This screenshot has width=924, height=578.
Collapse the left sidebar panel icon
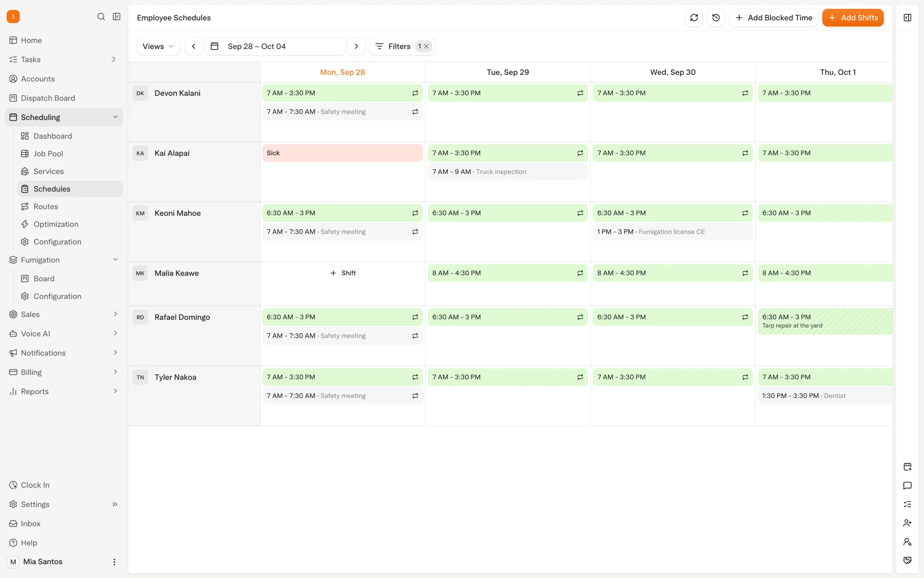(117, 17)
